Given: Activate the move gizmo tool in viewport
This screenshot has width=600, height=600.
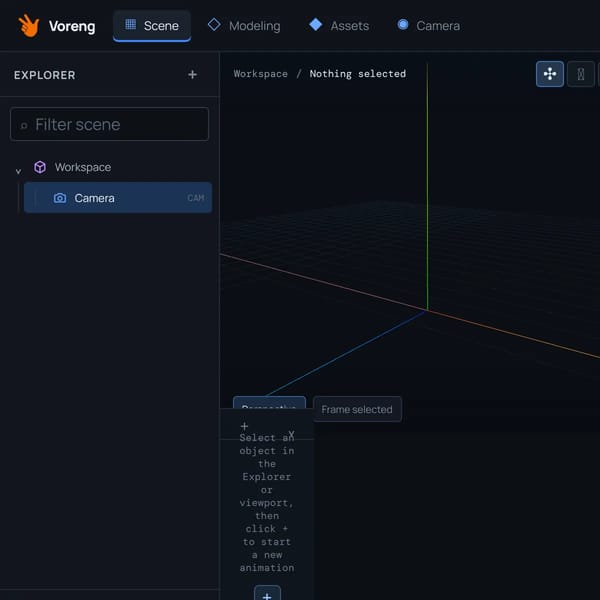Looking at the screenshot, I should pyautogui.click(x=549, y=74).
